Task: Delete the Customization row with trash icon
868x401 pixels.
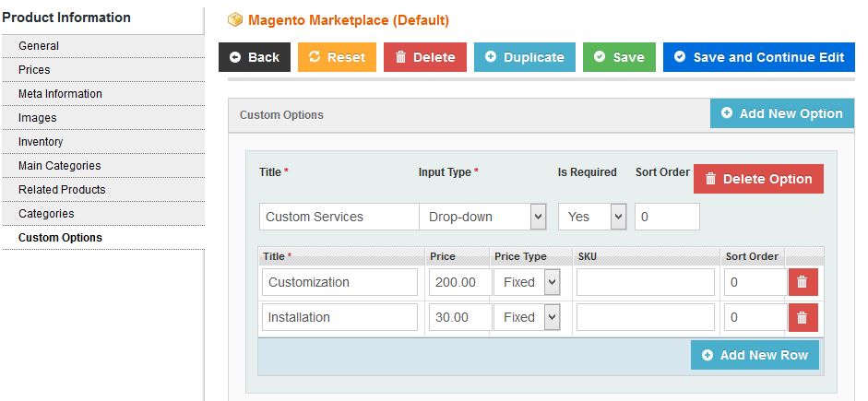Action: pos(803,282)
